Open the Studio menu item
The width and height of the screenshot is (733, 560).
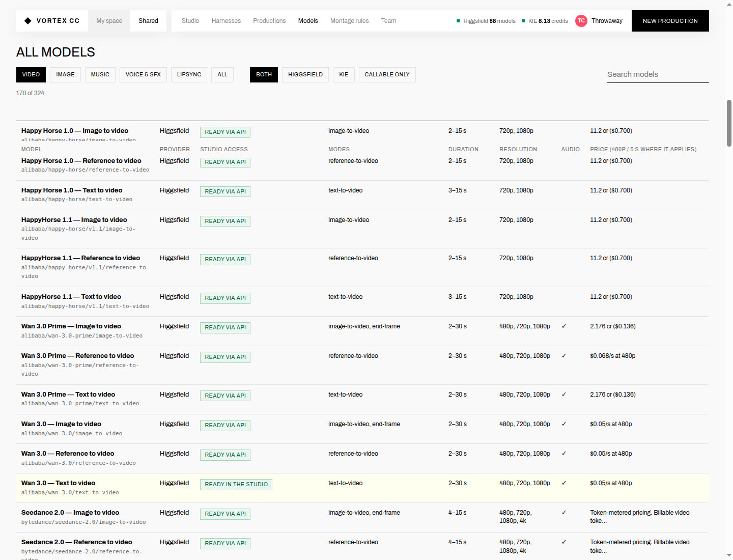[190, 21]
